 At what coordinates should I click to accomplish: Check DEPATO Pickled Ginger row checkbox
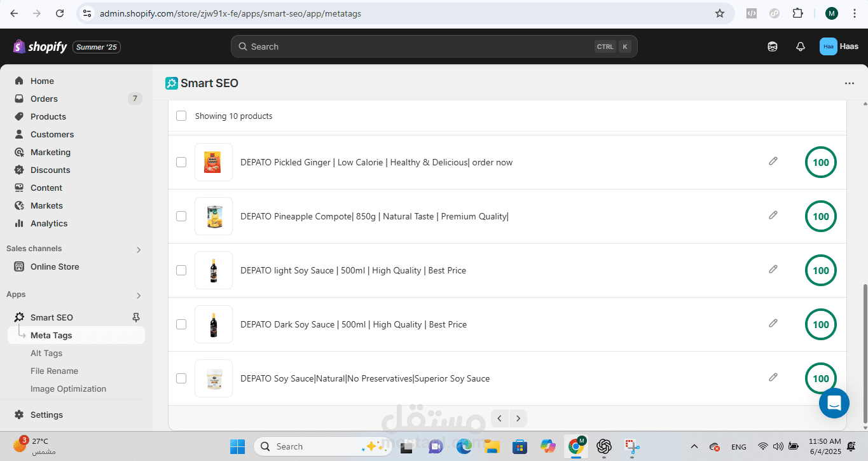181,162
